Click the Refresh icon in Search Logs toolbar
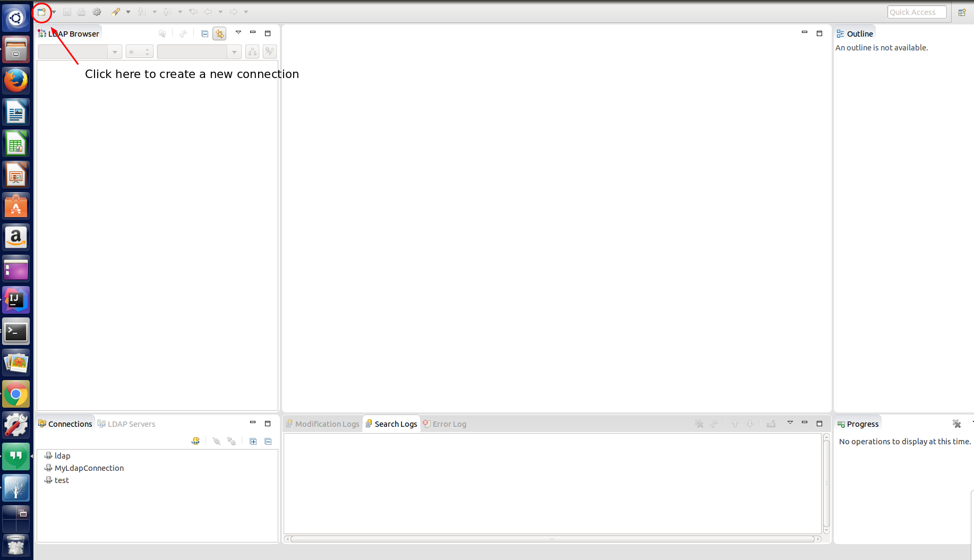 coord(714,424)
